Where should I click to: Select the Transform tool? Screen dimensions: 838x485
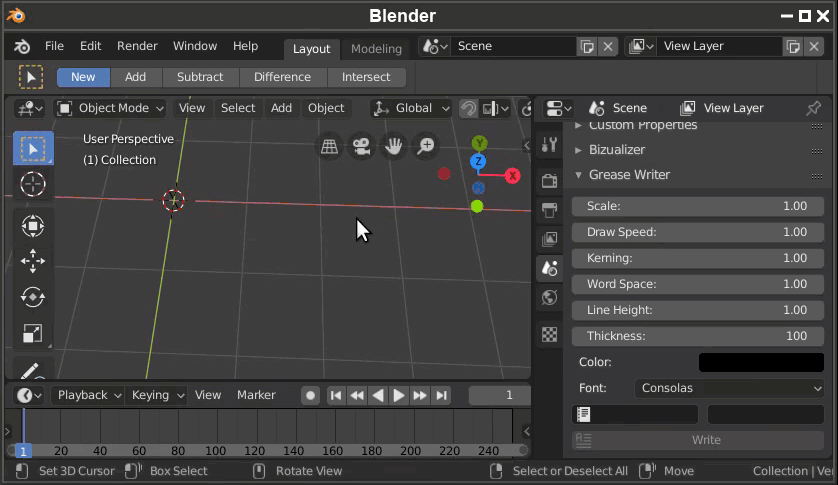[x=33, y=226]
